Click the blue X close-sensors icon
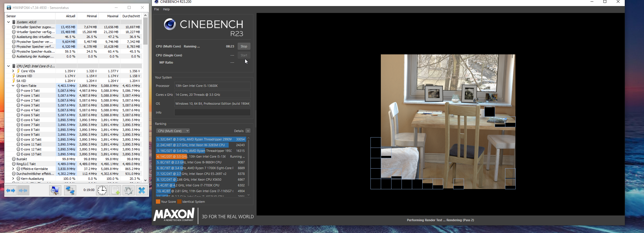Screen dimensions: 644x233 coord(142,190)
